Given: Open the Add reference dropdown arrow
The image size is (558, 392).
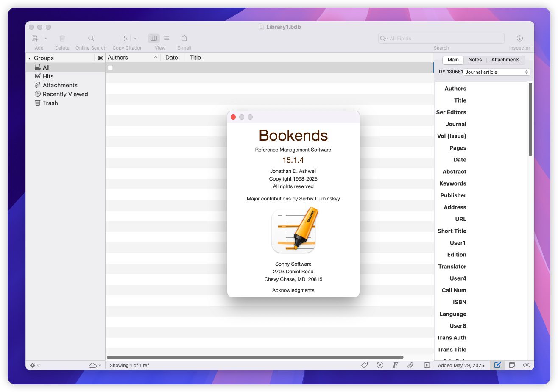Looking at the screenshot, I should (46, 38).
